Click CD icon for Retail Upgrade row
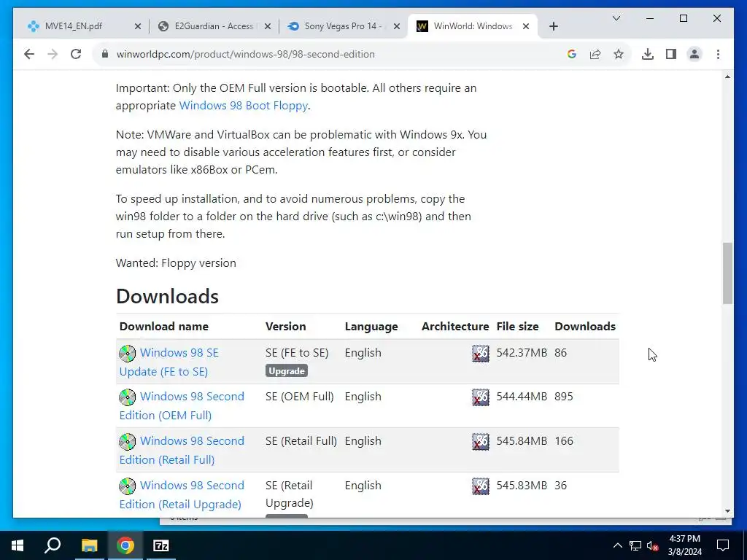747x560 pixels. [x=127, y=486]
